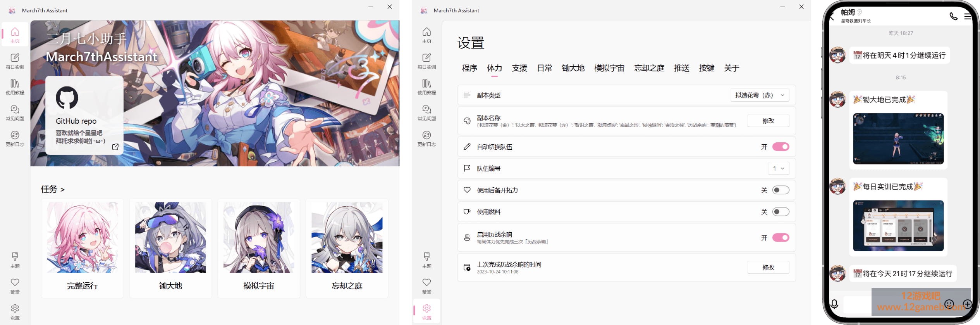Start the 锄大地 task card

170,248
